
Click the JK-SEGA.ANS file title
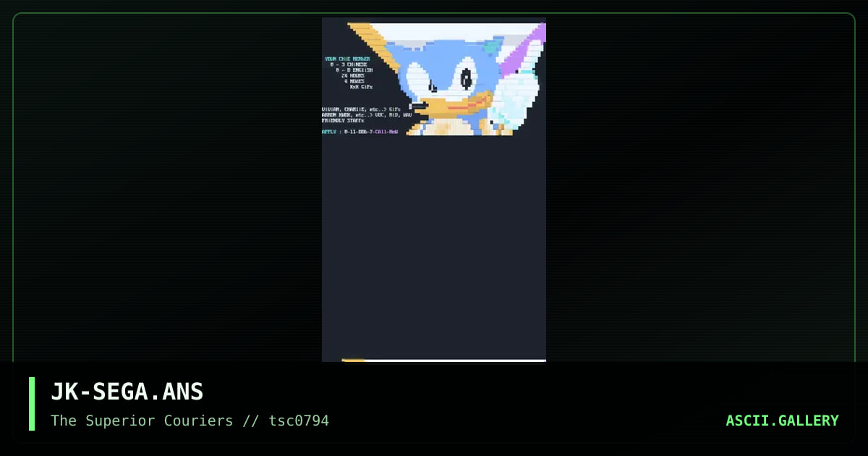point(127,392)
